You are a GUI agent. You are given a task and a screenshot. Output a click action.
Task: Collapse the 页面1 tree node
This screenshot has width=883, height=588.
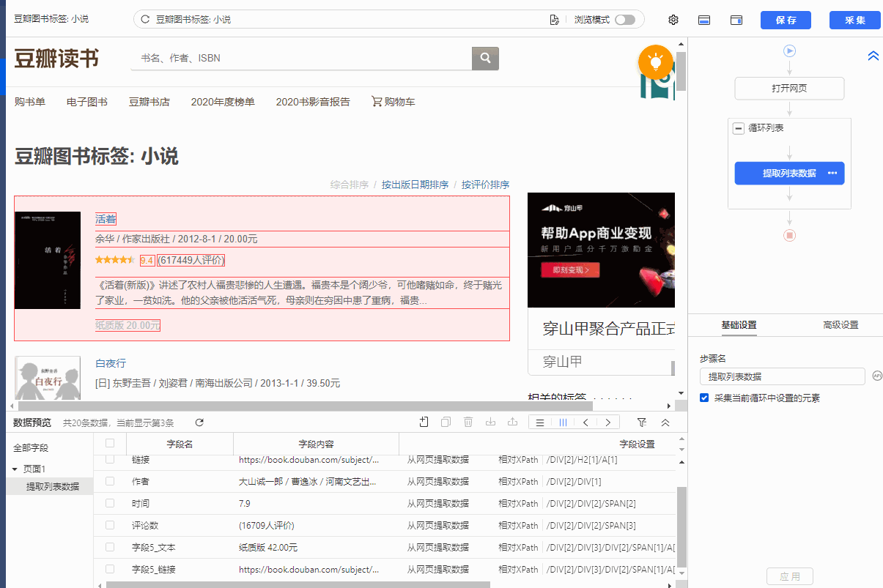[x=15, y=469]
